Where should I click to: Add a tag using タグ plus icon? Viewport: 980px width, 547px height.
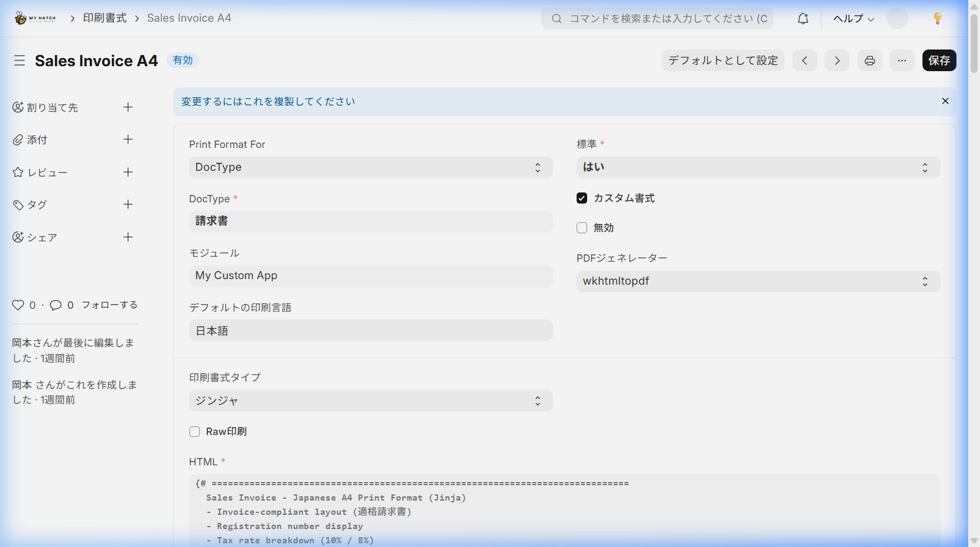[x=128, y=205]
